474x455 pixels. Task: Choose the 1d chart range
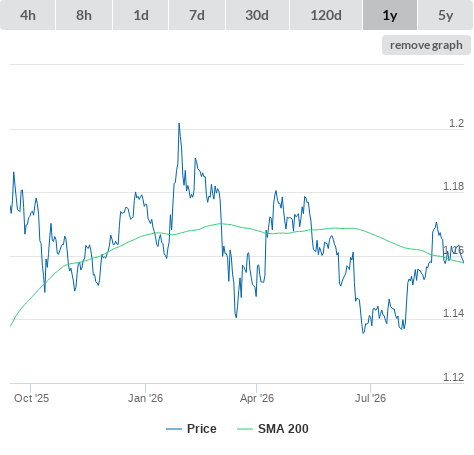coord(141,15)
